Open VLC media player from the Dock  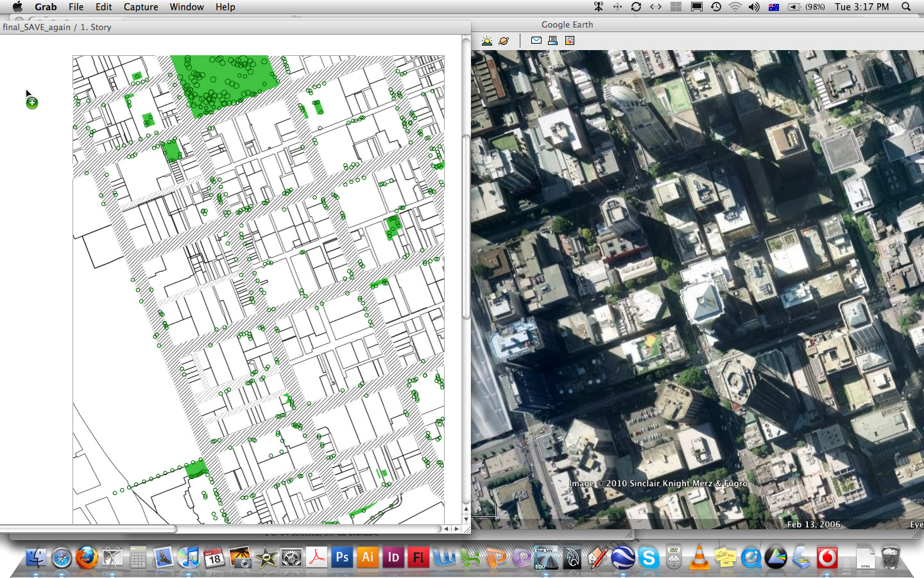pos(701,558)
